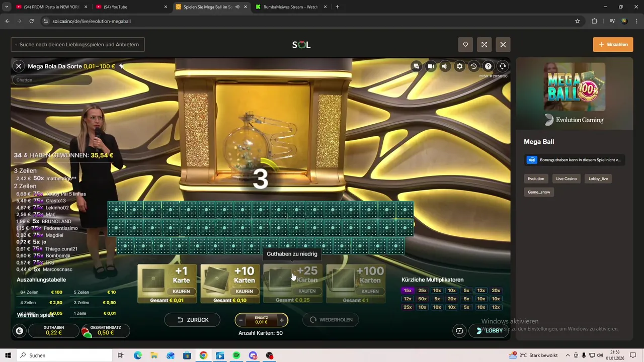Open game settings gear icon
The width and height of the screenshot is (644, 362).
click(459, 66)
